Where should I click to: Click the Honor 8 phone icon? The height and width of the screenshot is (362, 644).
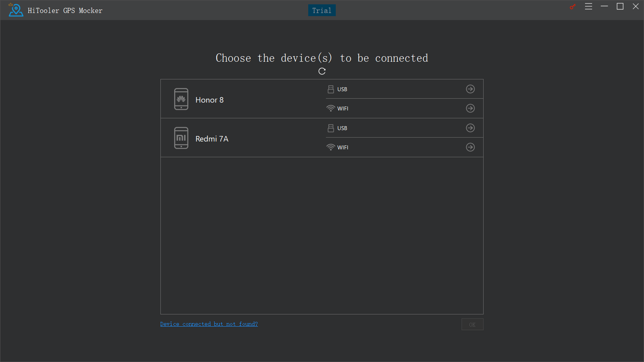tap(181, 99)
